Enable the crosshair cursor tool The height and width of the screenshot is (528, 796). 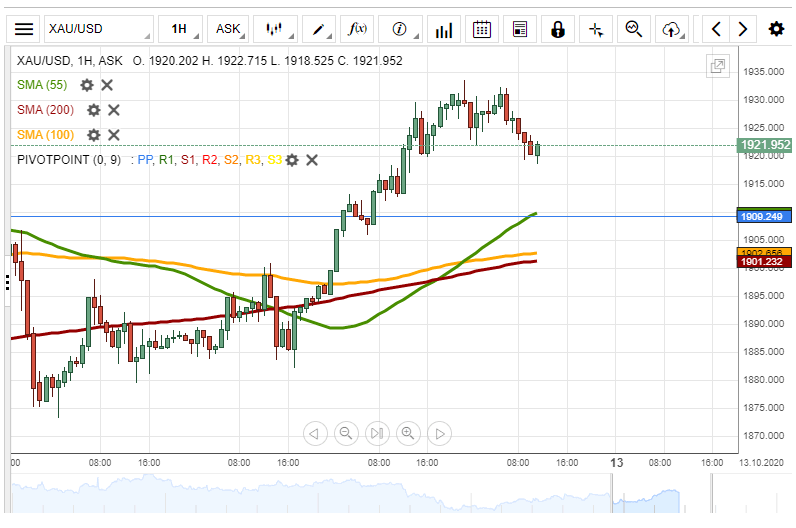(596, 29)
